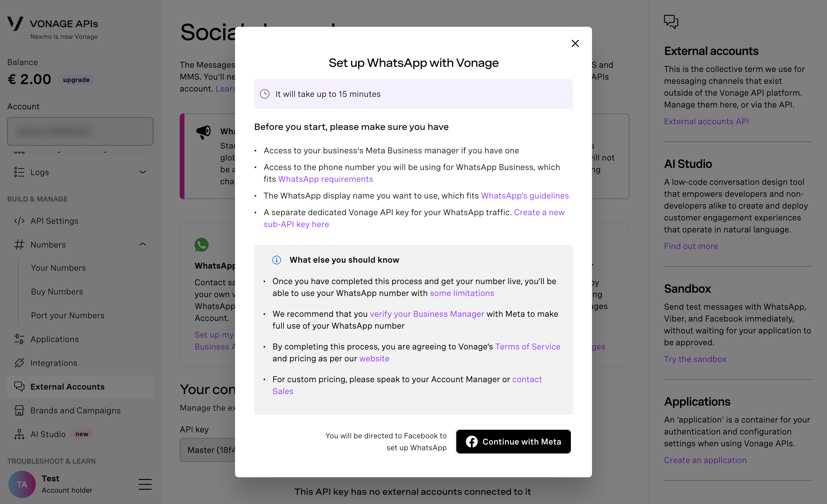Open the Terms of Service link
Image resolution: width=827 pixels, height=504 pixels.
pos(528,346)
